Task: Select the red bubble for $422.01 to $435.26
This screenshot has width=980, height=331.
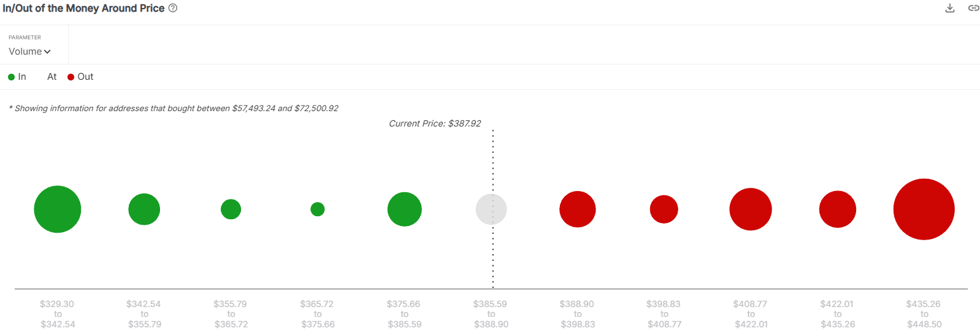Action: click(838, 209)
